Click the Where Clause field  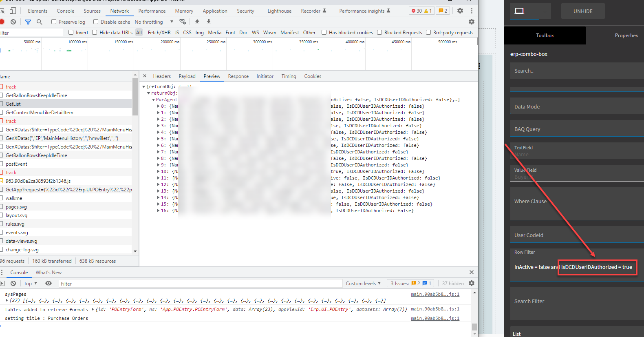tap(577, 204)
